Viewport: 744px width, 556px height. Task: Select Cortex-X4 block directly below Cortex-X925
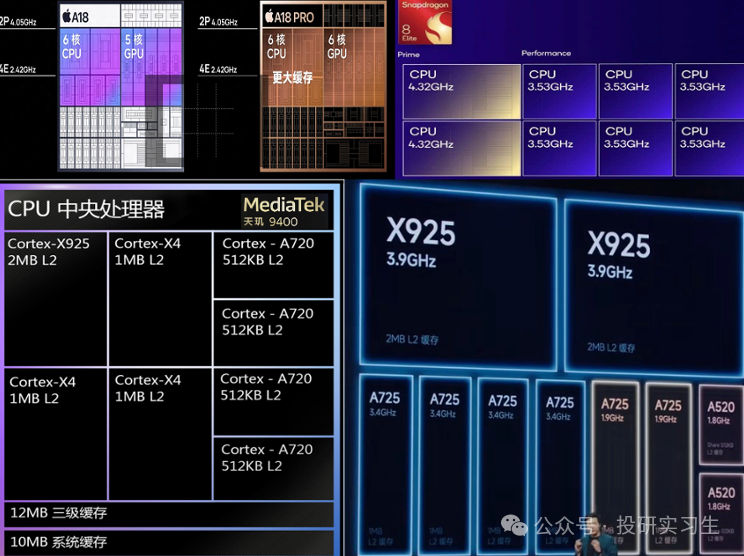[56, 434]
